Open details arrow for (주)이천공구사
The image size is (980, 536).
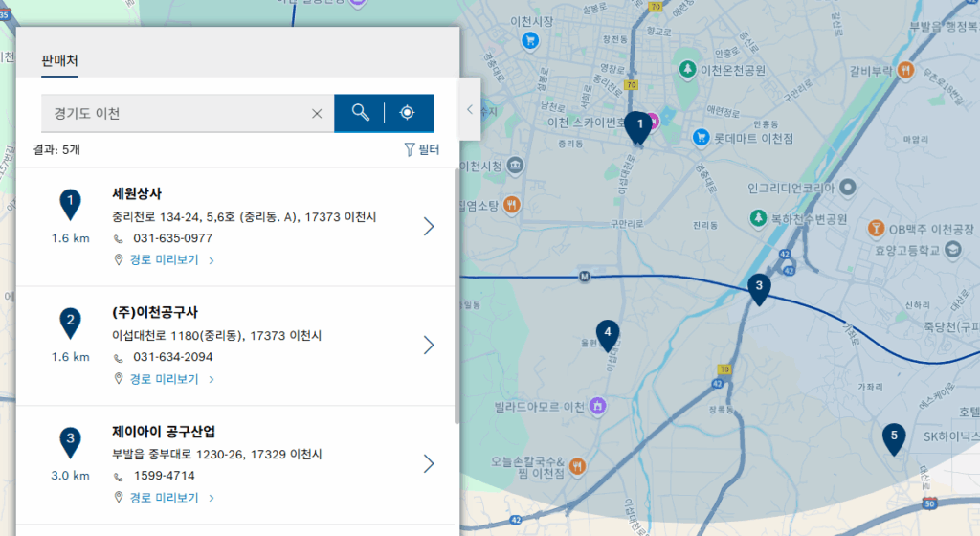pos(428,345)
